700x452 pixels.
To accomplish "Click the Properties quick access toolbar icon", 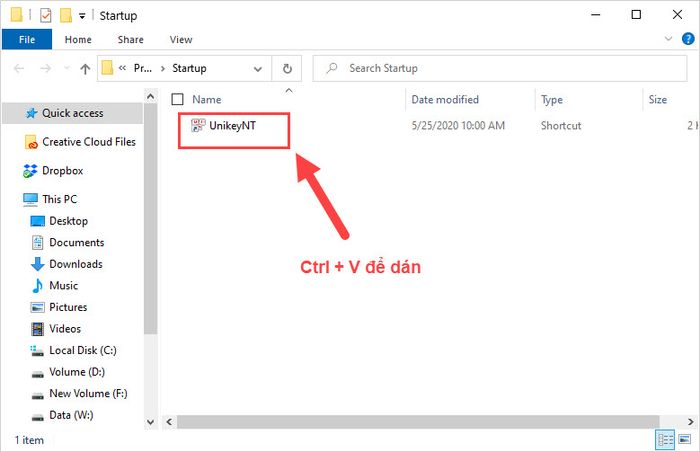I will 46,15.
